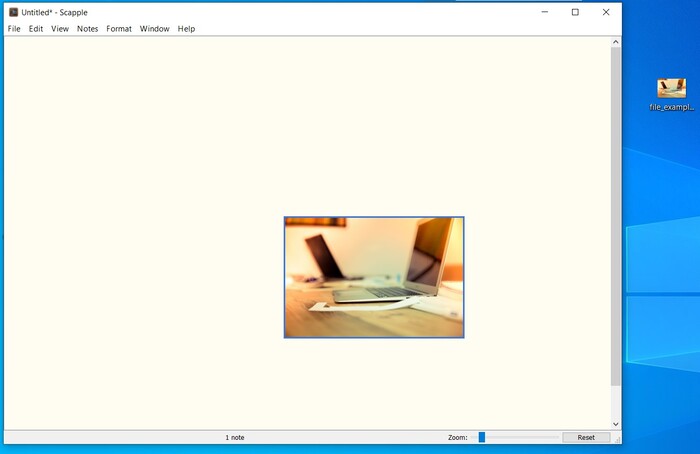The image size is (700, 454).
Task: Open the Edit menu
Action: (36, 29)
